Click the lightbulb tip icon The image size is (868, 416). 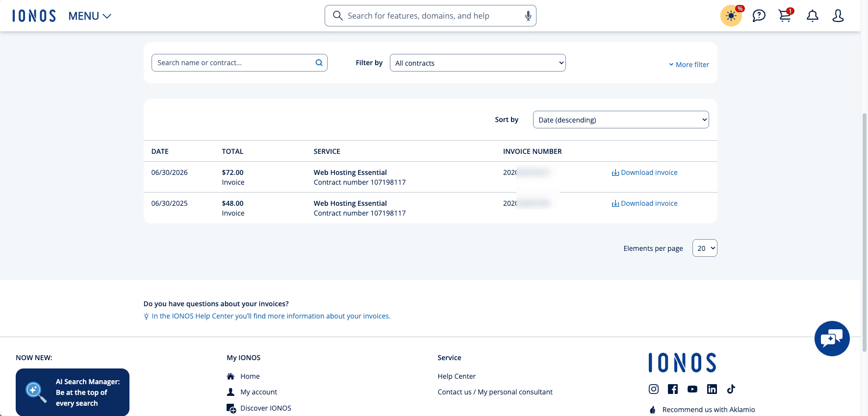[146, 317]
